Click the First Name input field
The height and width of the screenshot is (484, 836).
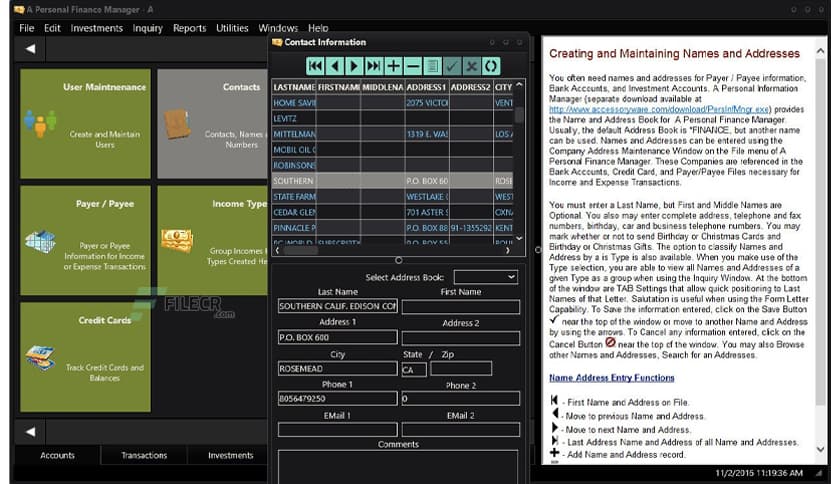point(461,306)
